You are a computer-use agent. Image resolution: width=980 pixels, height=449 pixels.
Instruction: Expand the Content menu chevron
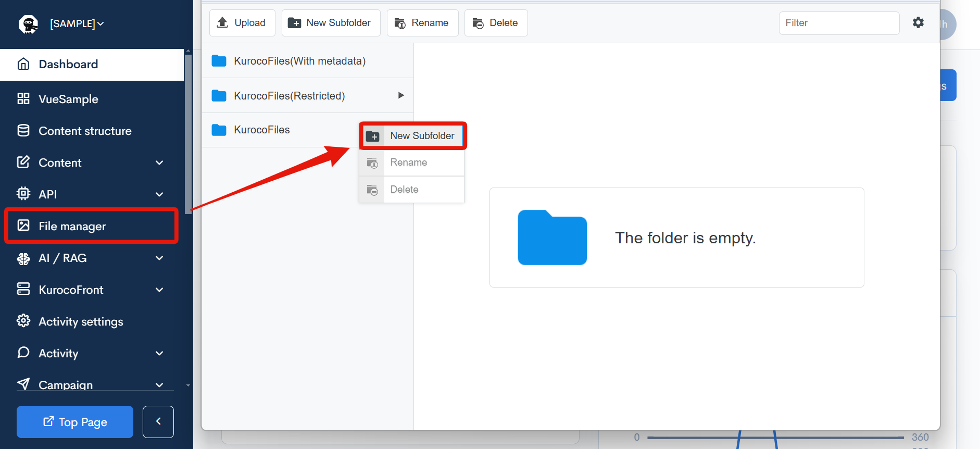pyautogui.click(x=159, y=163)
